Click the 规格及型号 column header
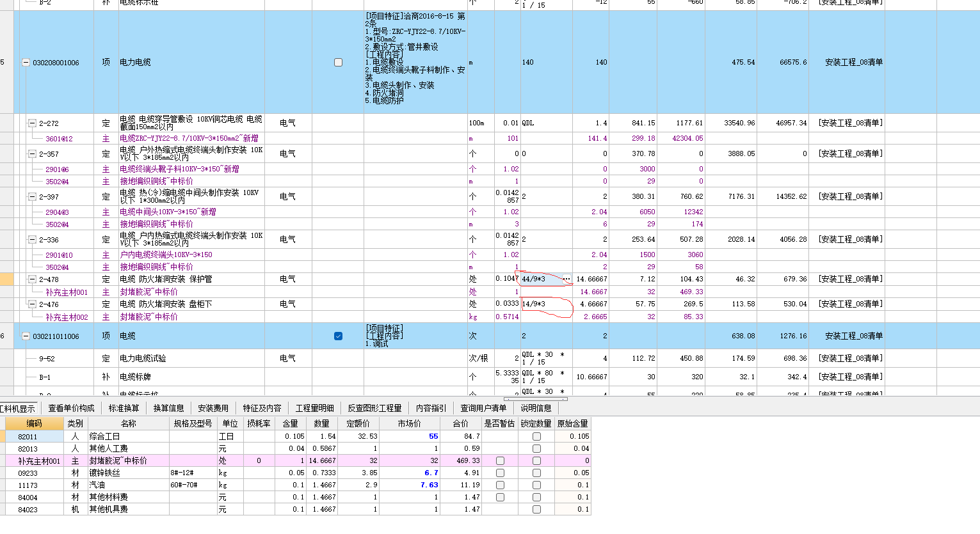Screen dimensions: 980x534 point(193,423)
